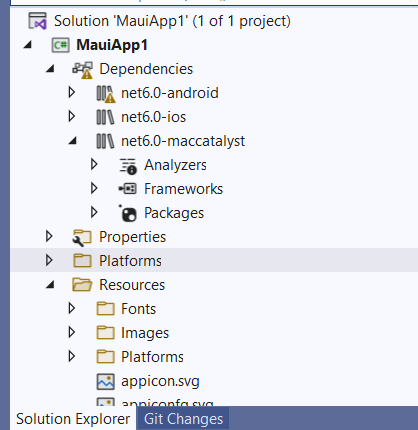
Task: Click the Visual Studio solution icon
Action: pyautogui.click(x=37, y=21)
